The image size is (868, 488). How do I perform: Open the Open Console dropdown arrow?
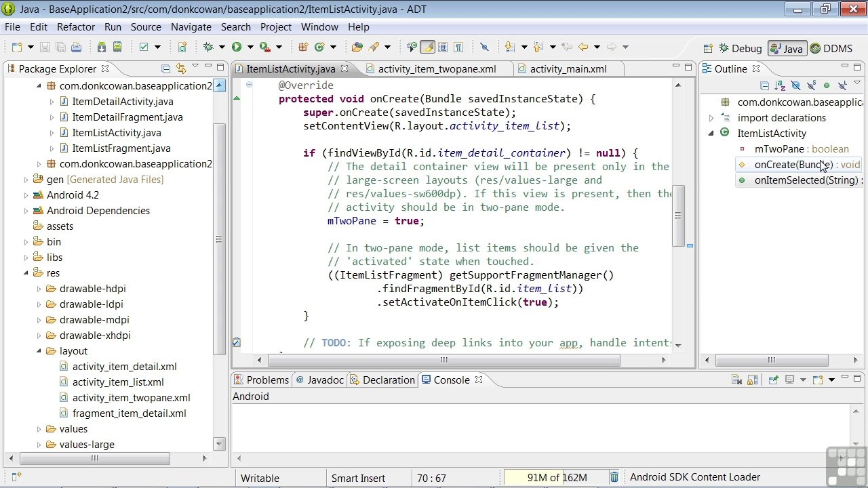pyautogui.click(x=831, y=380)
